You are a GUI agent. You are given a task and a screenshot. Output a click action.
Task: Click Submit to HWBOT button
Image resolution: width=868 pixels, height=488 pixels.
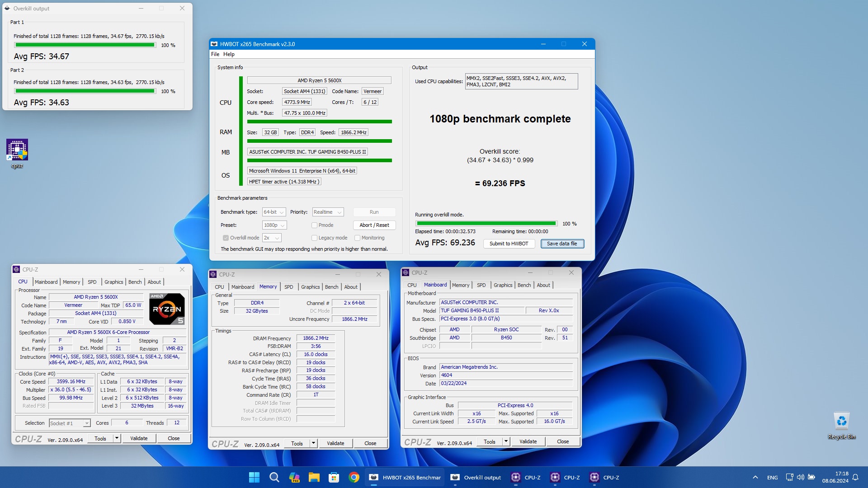[509, 244]
